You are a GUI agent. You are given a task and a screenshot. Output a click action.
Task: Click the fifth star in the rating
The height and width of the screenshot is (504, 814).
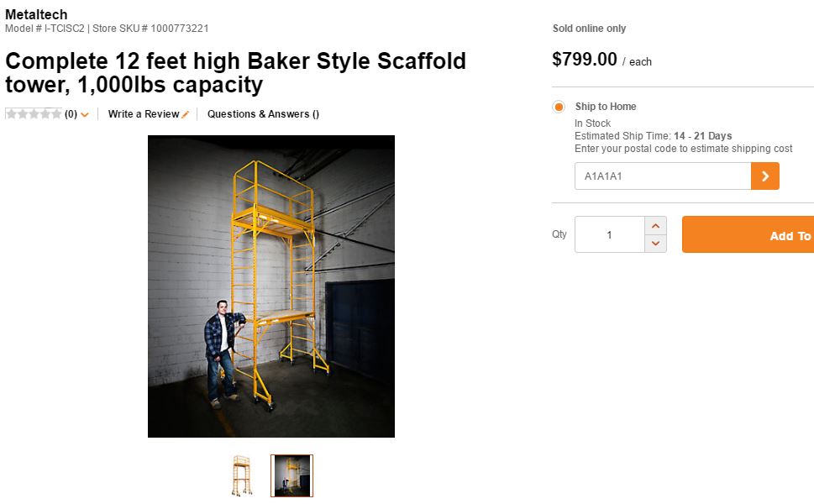coord(56,114)
